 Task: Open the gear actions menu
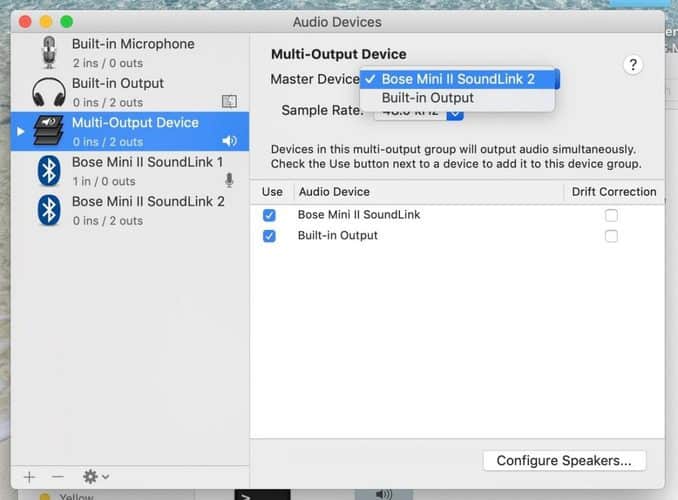coord(96,477)
